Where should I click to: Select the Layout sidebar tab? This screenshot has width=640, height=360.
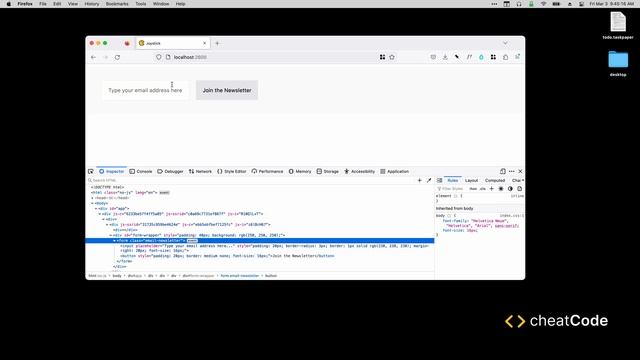coord(471,180)
